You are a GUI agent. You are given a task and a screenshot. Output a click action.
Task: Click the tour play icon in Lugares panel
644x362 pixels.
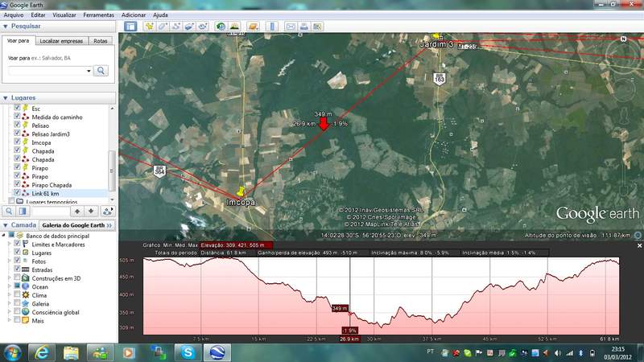(x=108, y=211)
